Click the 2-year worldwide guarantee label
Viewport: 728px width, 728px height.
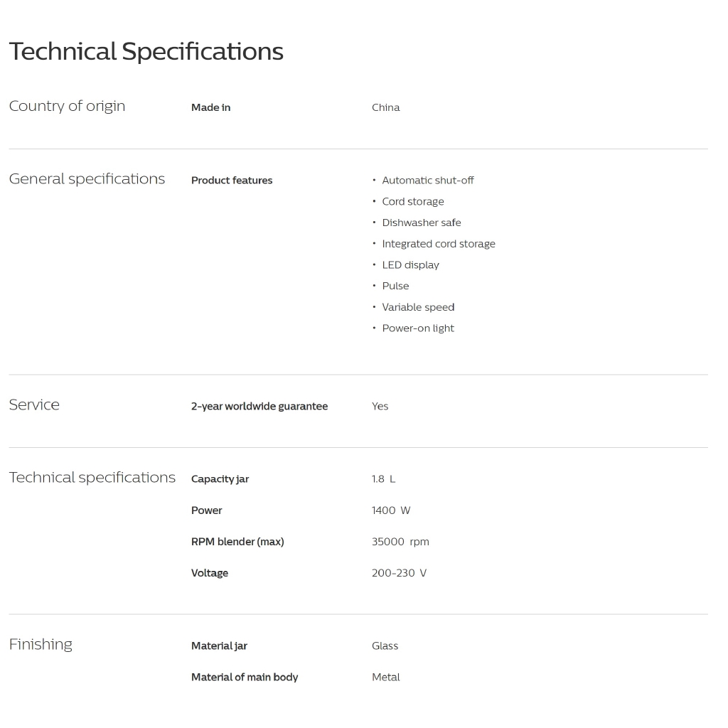[x=259, y=407]
